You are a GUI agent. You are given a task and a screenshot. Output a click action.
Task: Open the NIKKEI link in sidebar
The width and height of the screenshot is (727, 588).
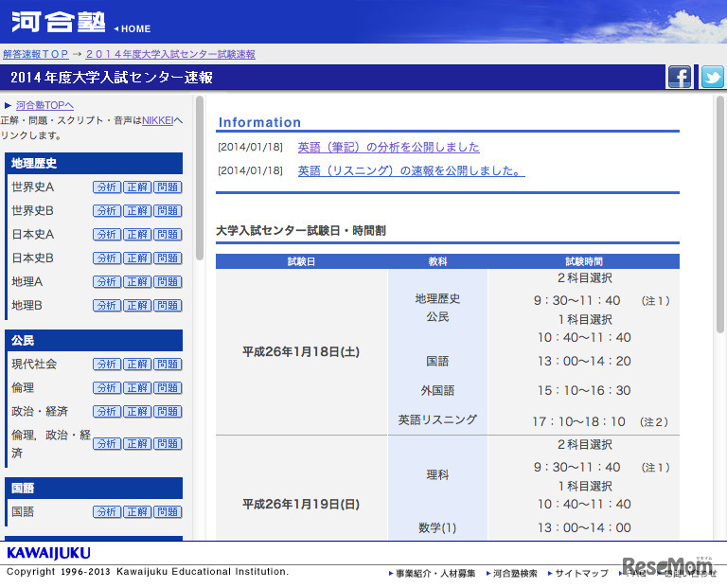pos(158,120)
